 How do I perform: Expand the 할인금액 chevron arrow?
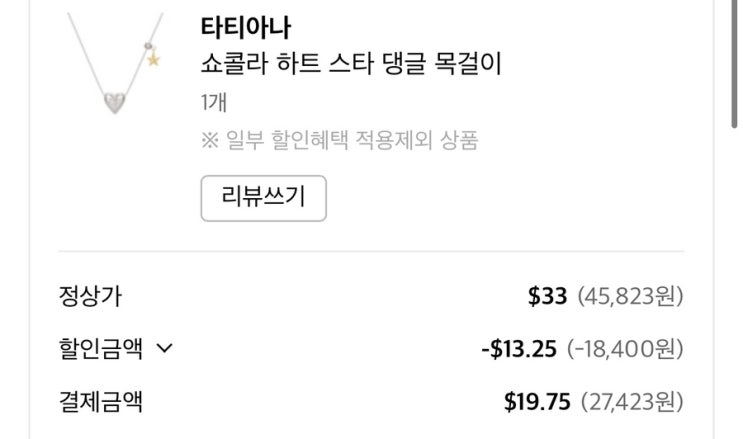click(166, 349)
